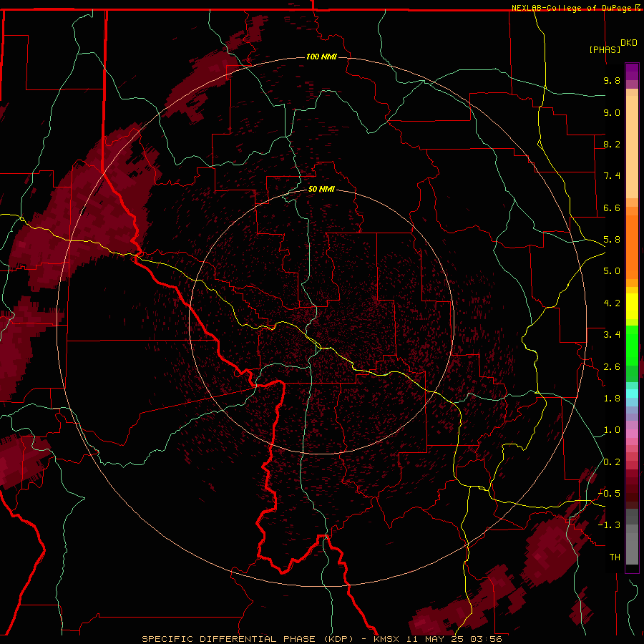Click the TH label at the scale bottom
Screen dimensions: 644x644
(615, 557)
